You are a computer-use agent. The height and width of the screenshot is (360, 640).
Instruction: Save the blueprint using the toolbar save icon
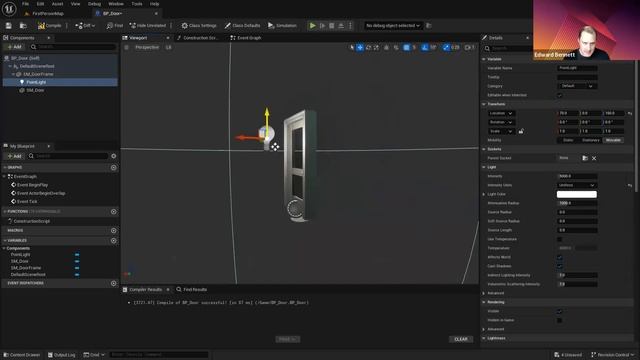(9, 26)
